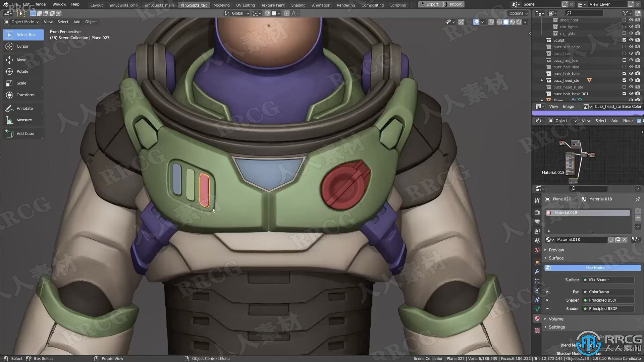Viewport: 644px width, 362px height.
Task: Click the Export button
Action: click(x=429, y=4)
